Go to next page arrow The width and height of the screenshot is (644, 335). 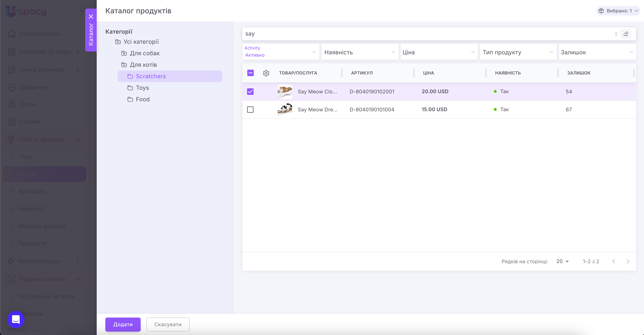coord(628,261)
